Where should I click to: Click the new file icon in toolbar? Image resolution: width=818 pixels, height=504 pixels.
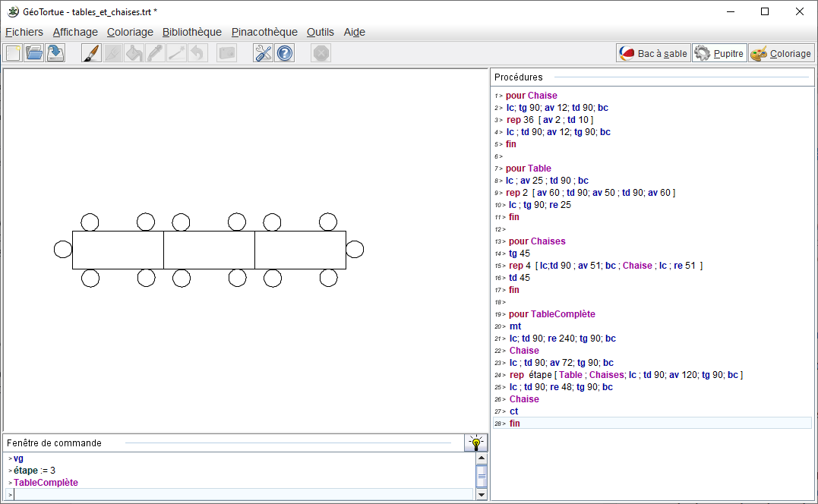13,53
